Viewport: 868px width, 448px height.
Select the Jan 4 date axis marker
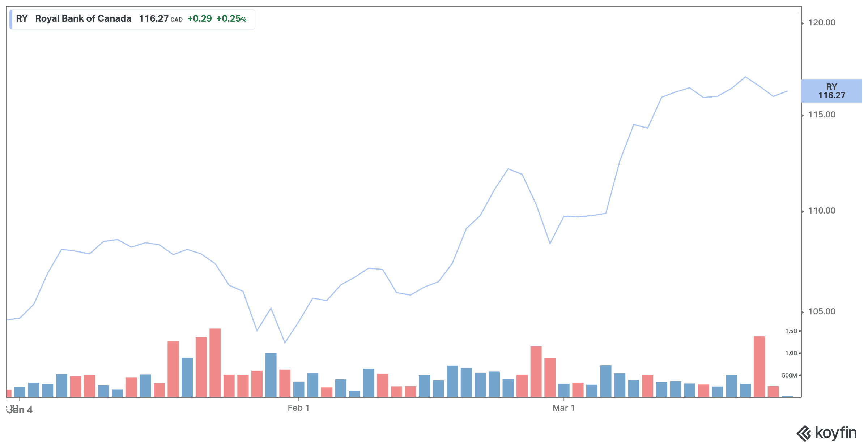[20, 410]
